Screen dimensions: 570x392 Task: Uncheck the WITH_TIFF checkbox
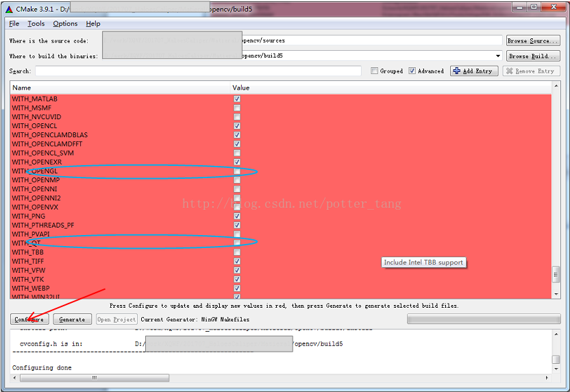tap(237, 261)
